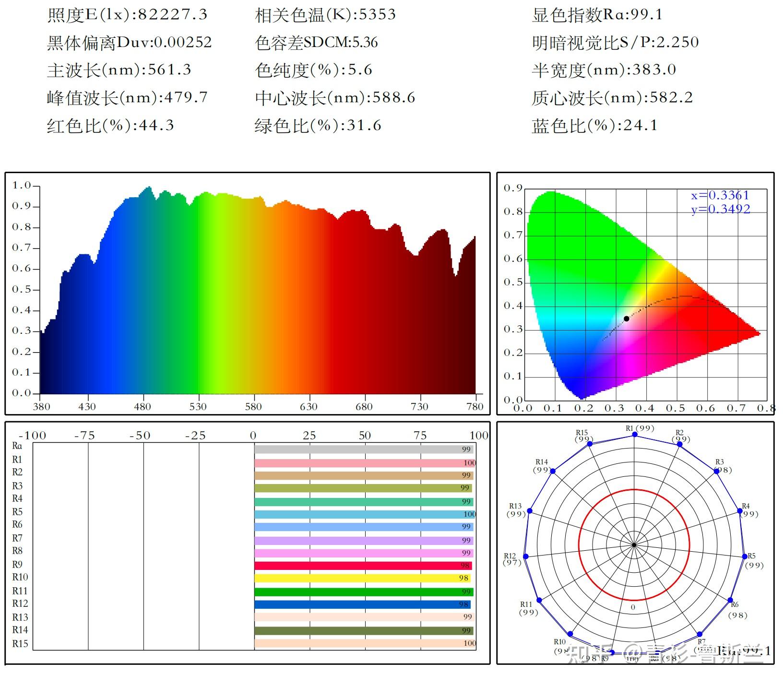Click the y=0.3492 chromaticity coordinate
The width and height of the screenshot is (784, 686).
click(x=721, y=209)
